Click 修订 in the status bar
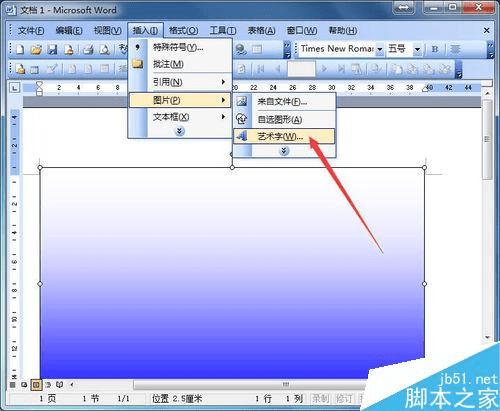Screen dimensions: 500x411 click(343, 398)
